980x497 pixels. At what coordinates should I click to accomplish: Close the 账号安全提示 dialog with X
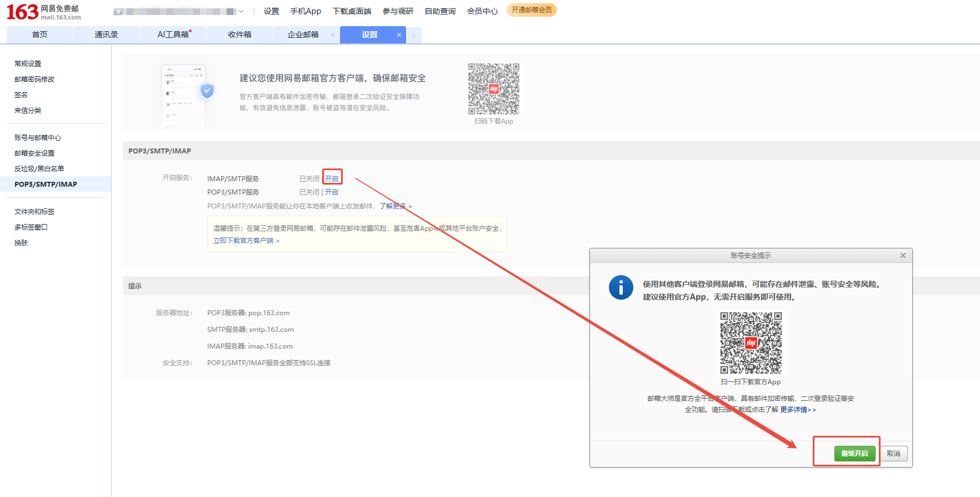coord(903,256)
